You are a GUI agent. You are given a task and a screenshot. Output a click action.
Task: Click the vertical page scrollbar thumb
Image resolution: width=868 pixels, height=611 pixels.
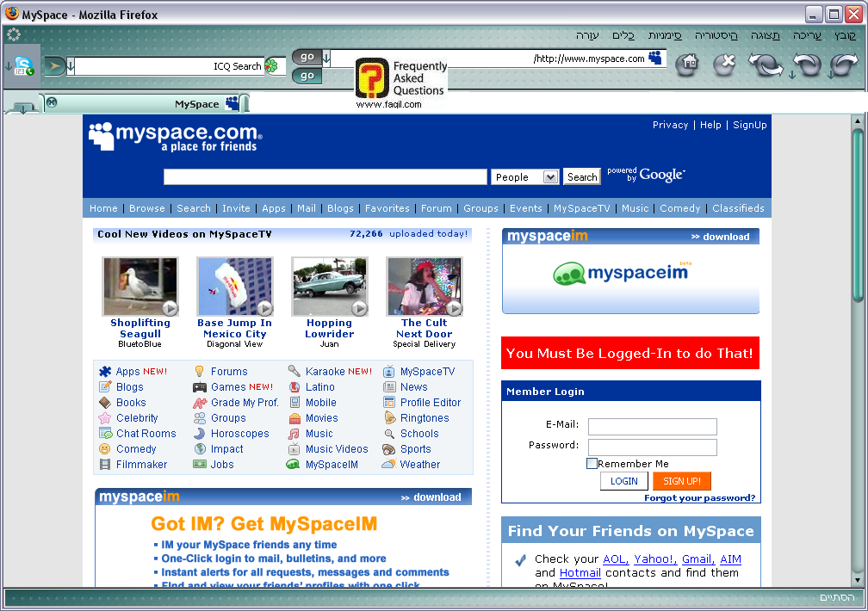pos(857,215)
